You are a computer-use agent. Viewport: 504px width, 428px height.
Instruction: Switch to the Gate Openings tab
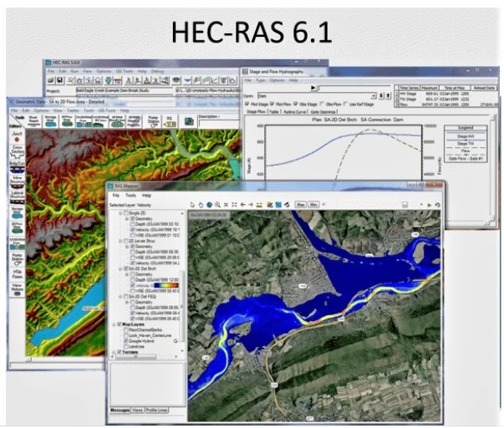point(323,111)
